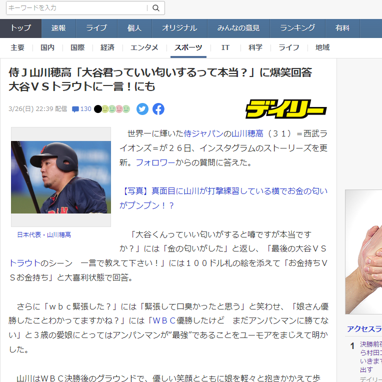The image size is (382, 382).
Task: Switch to the 速報 tab
Action: 59,28
